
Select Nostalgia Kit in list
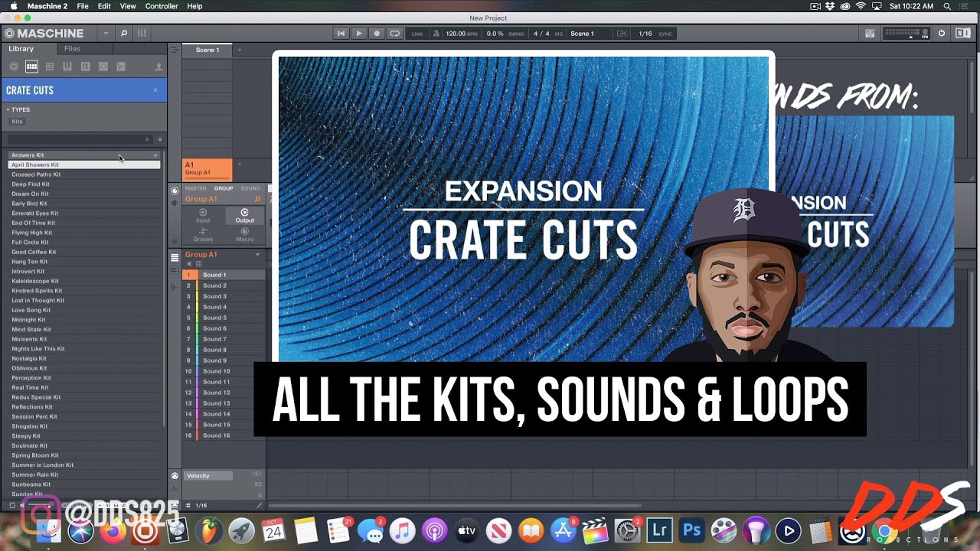pyautogui.click(x=84, y=359)
